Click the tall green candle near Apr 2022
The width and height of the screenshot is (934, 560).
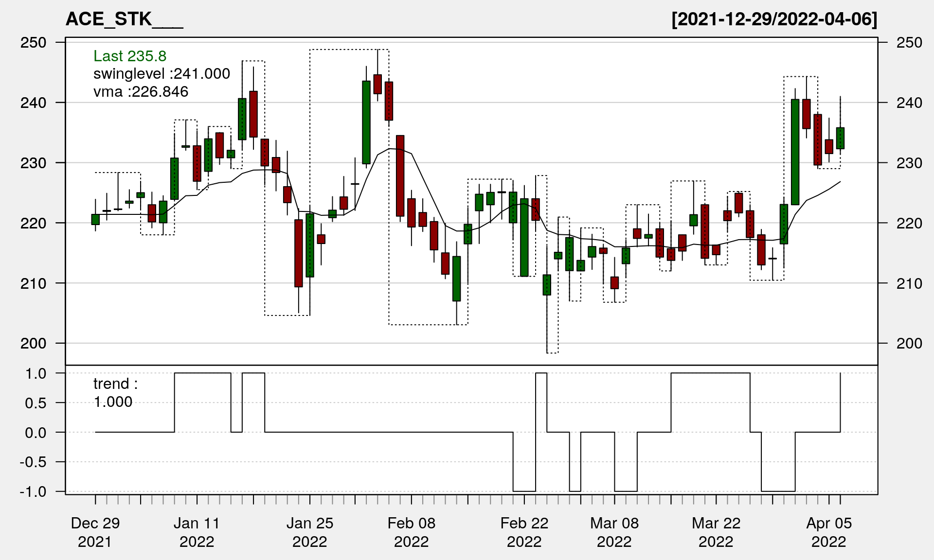[795, 152]
